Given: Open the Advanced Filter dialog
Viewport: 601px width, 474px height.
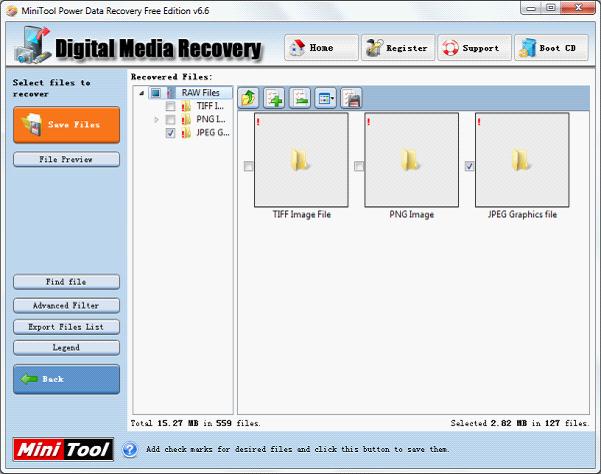Looking at the screenshot, I should (x=66, y=305).
